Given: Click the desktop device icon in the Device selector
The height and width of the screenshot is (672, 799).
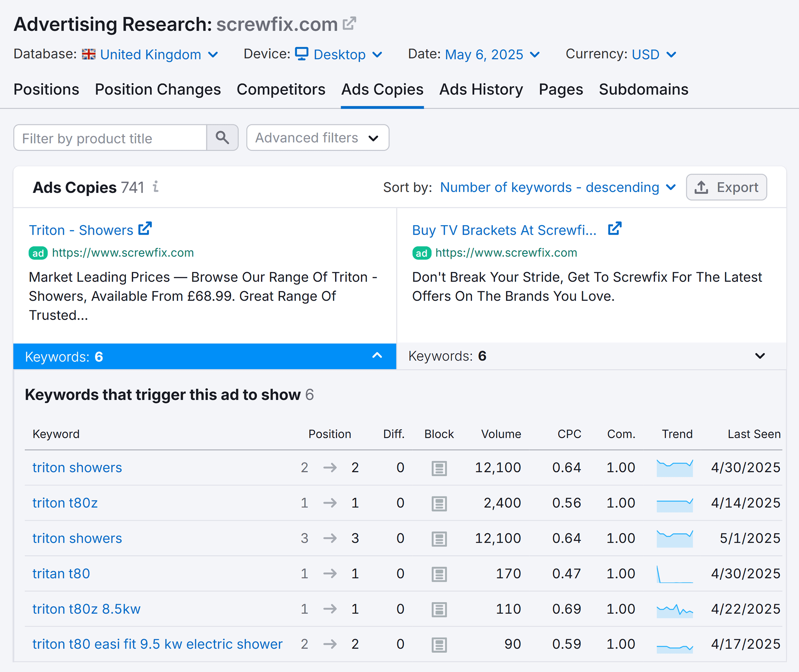Looking at the screenshot, I should pyautogui.click(x=302, y=54).
